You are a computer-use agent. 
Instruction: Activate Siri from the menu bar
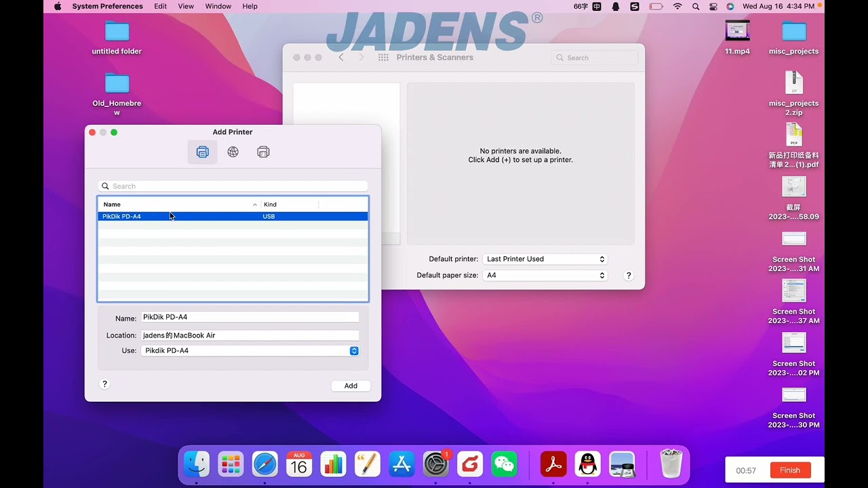(x=730, y=6)
